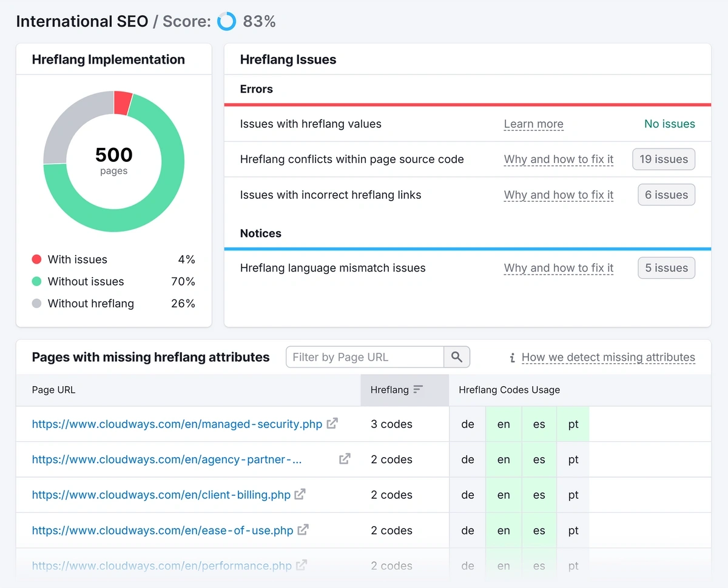Open agency-partner page via its external link icon

344,459
